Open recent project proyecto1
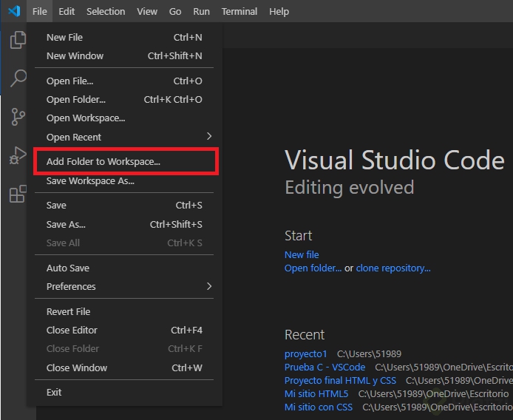Screen dimensions: 513x420 [305, 354]
